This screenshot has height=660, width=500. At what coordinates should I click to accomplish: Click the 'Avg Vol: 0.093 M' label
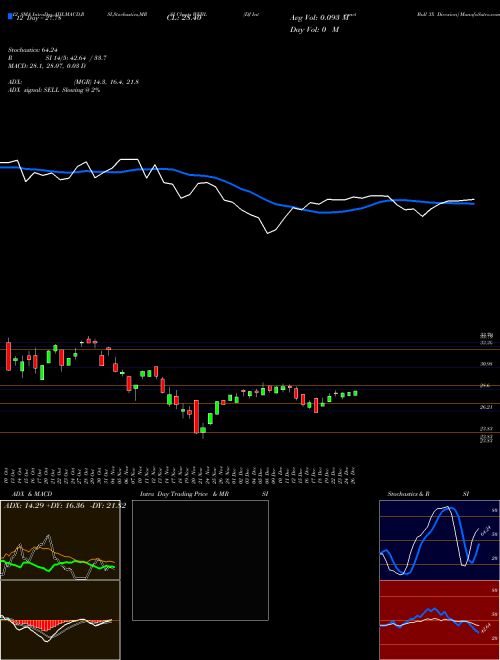[x=320, y=18]
